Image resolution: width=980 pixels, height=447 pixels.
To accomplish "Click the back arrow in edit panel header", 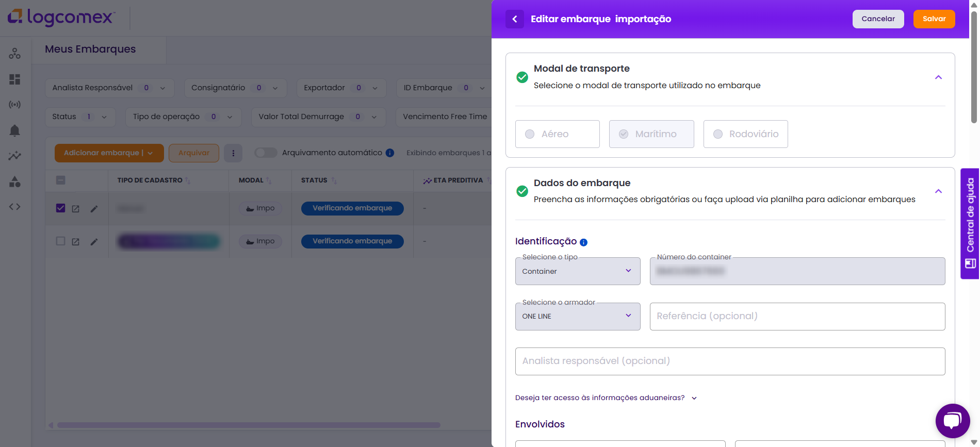I will pos(514,19).
